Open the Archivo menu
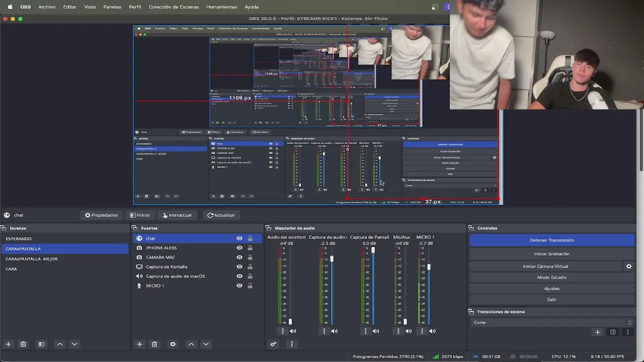 pos(47,7)
